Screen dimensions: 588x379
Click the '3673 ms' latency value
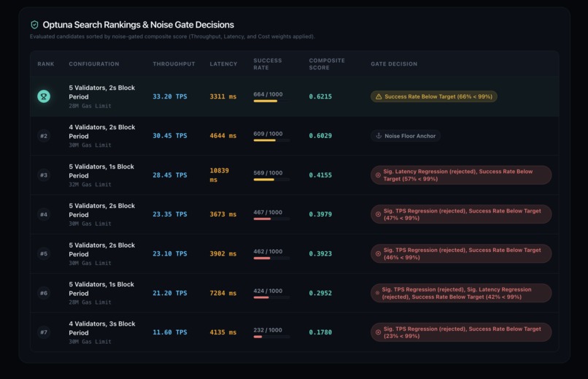(223, 214)
